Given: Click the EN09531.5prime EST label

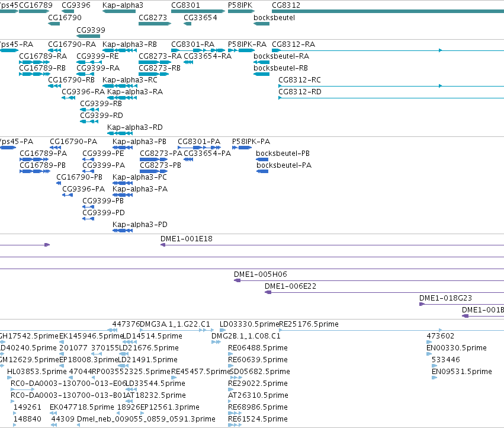Looking at the screenshot, I should [x=462, y=371].
